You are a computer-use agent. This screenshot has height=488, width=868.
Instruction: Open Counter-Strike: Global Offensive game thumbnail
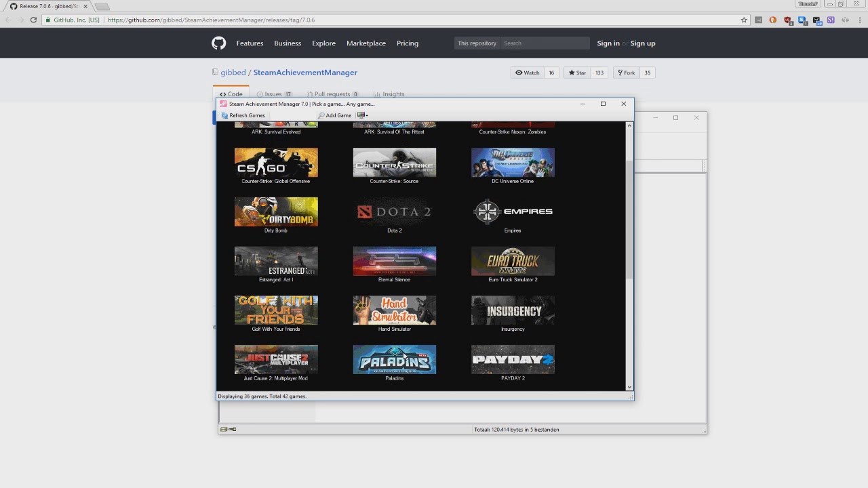point(276,163)
